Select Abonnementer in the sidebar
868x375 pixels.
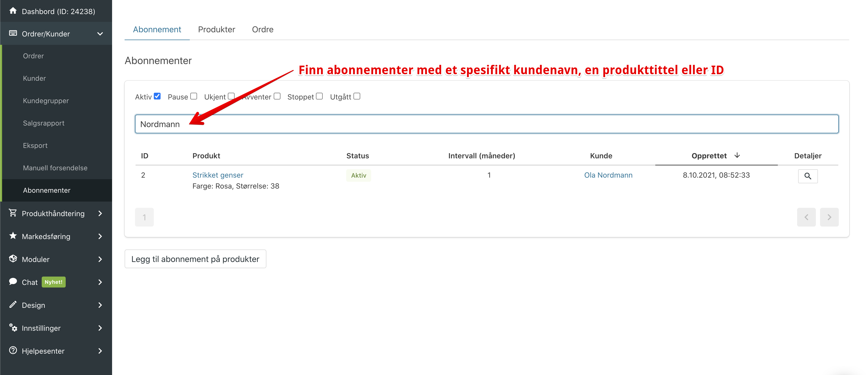56,190
